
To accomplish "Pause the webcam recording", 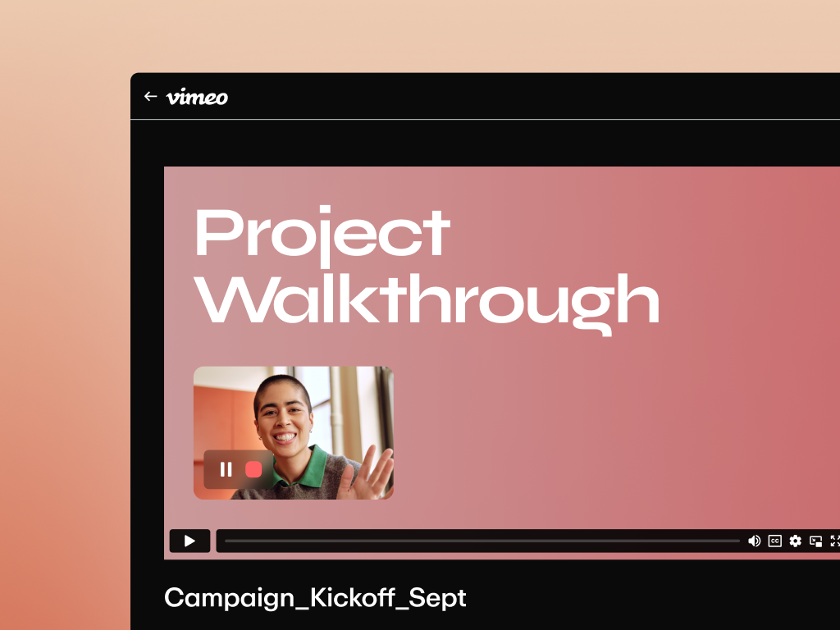I will 226,469.
